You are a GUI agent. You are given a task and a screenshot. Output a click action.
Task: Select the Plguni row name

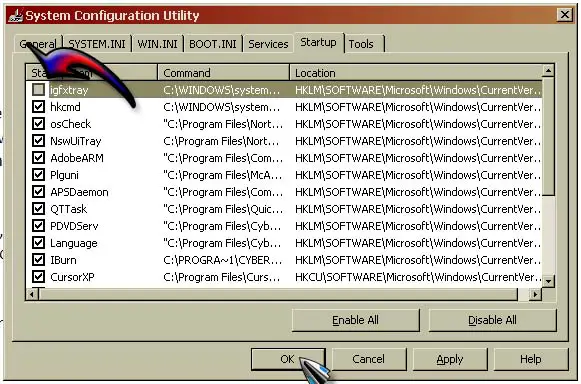64,175
